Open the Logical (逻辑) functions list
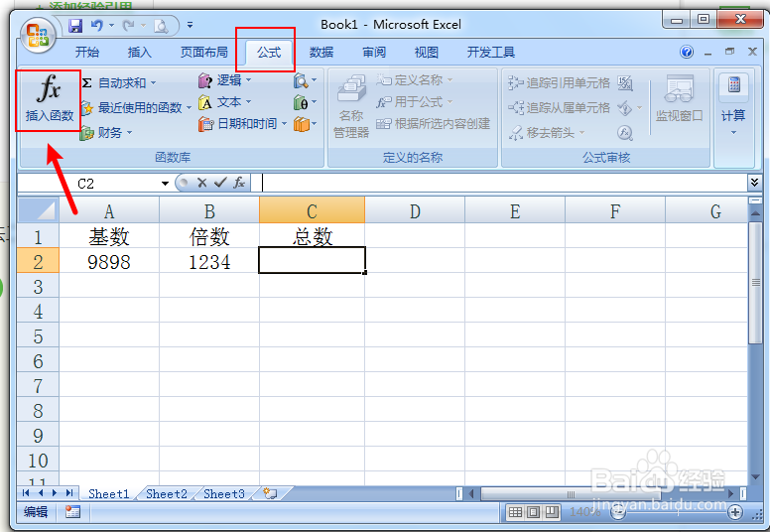Viewport: 770px width, 532px height. point(224,79)
